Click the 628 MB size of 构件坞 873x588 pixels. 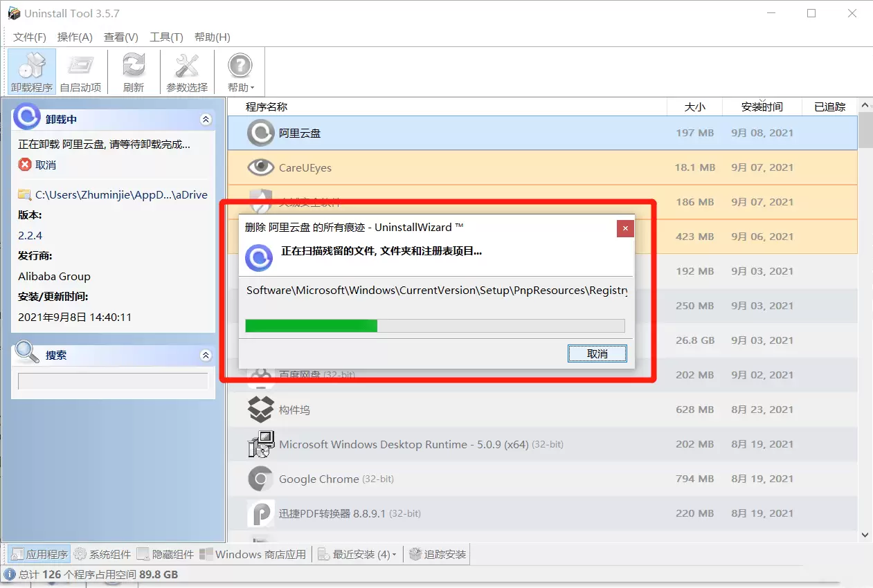click(x=694, y=410)
